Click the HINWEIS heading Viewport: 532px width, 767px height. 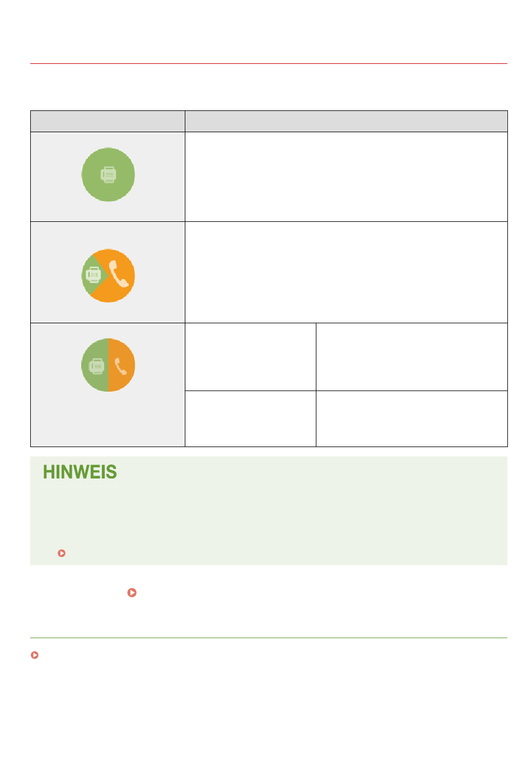80,472
